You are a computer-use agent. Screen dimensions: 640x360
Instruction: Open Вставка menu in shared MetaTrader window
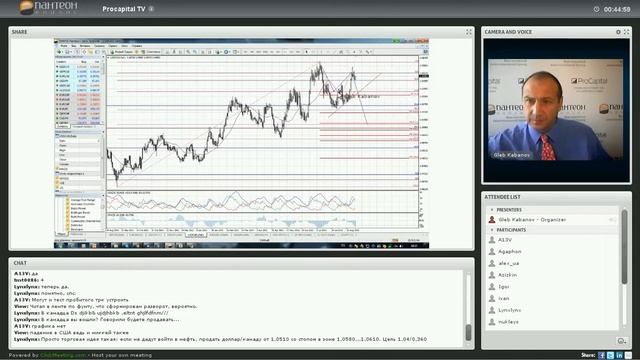[x=84, y=46]
